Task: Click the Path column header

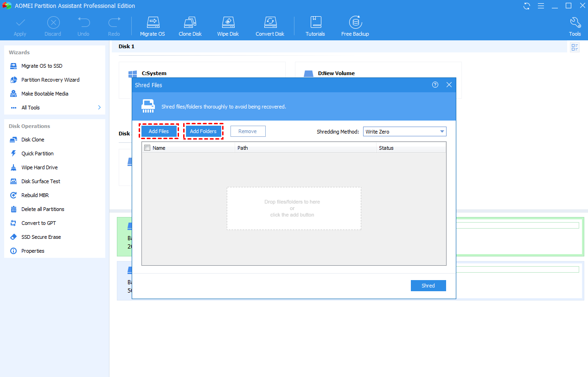Action: click(306, 148)
